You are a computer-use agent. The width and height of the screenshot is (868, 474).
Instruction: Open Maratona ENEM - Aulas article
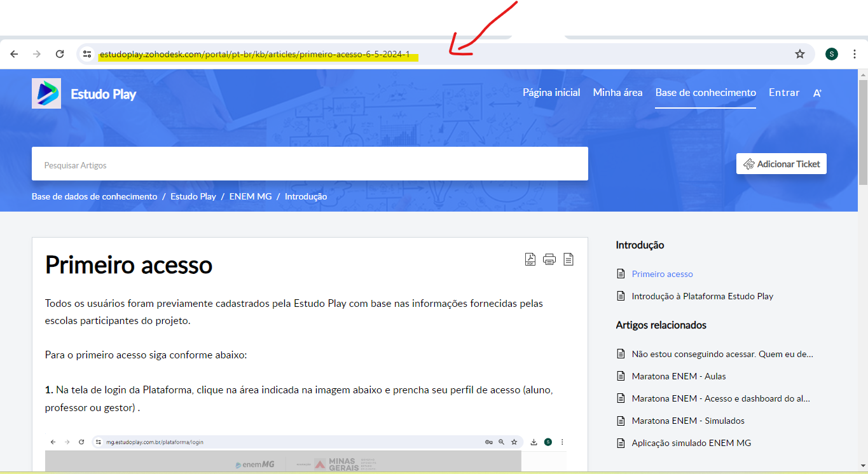click(679, 376)
